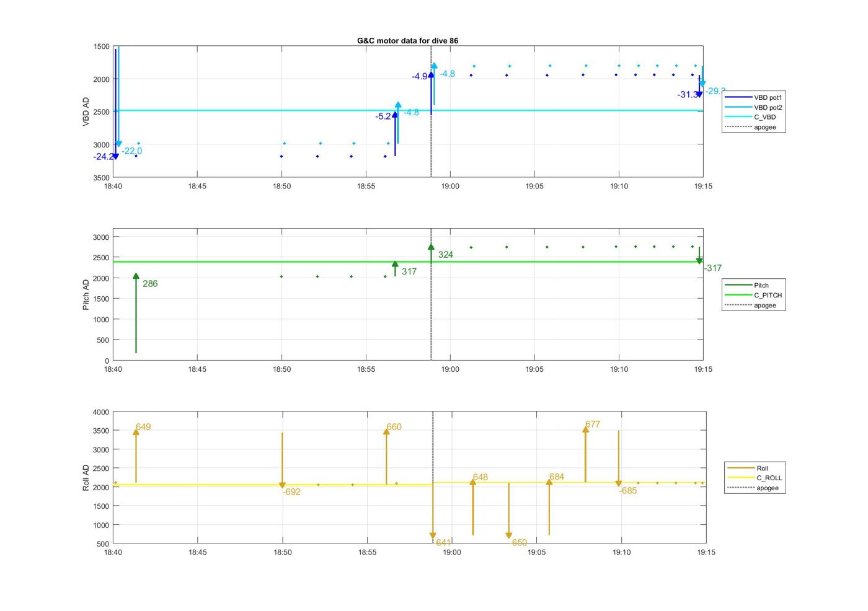Click the "Roll AD" y-axis label
Viewport: 868px width, 611px height.
86,477
